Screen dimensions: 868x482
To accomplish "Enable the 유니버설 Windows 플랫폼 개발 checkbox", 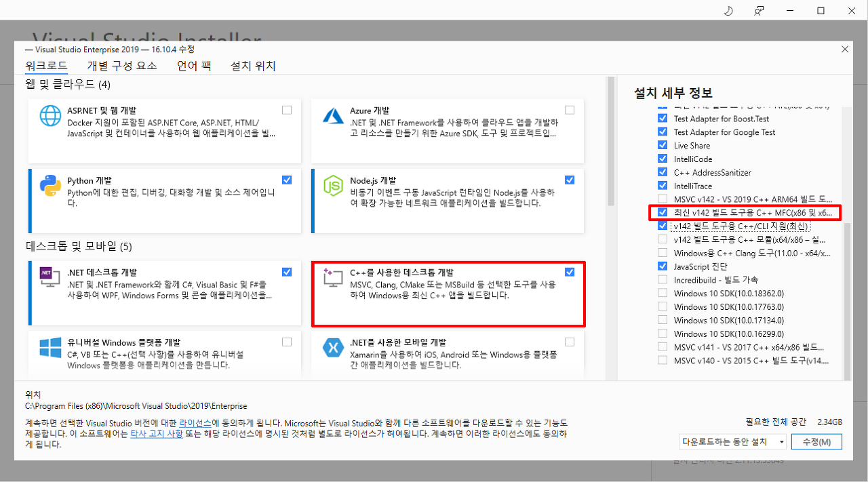I will [287, 342].
